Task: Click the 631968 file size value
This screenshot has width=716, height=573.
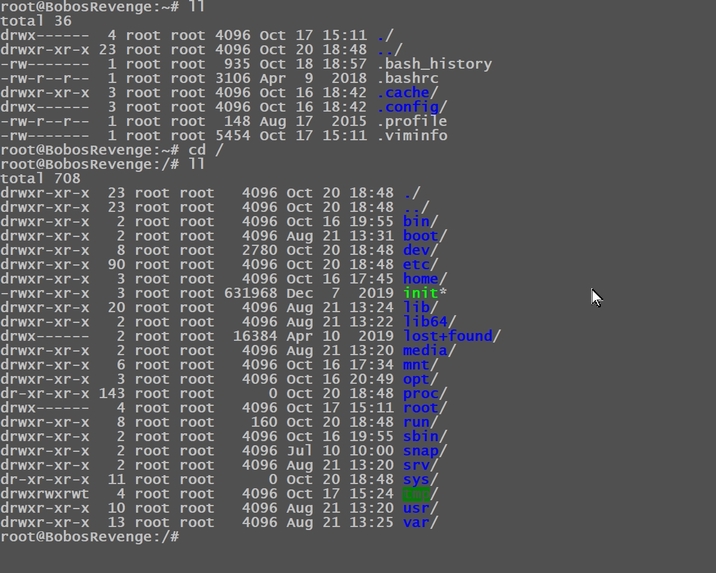Action: click(x=251, y=293)
